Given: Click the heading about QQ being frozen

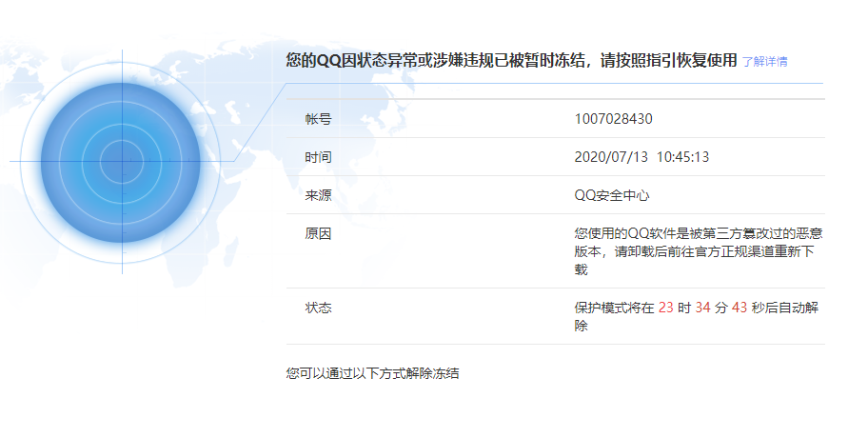Looking at the screenshot, I should coord(511,60).
